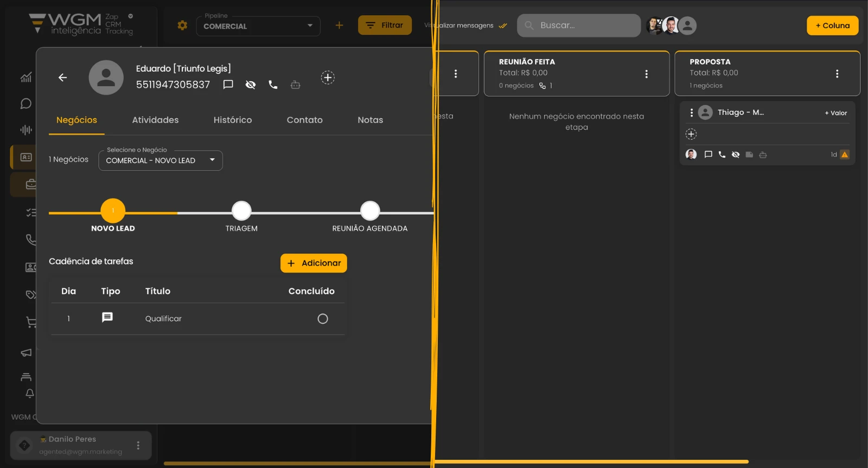This screenshot has height=468, width=868.
Task: Toggle Visualizar mensagens option
Action: [x=467, y=25]
